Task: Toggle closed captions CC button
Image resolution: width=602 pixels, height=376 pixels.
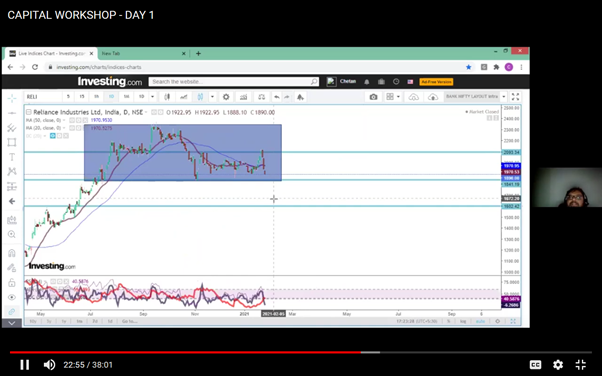Action: click(x=535, y=364)
